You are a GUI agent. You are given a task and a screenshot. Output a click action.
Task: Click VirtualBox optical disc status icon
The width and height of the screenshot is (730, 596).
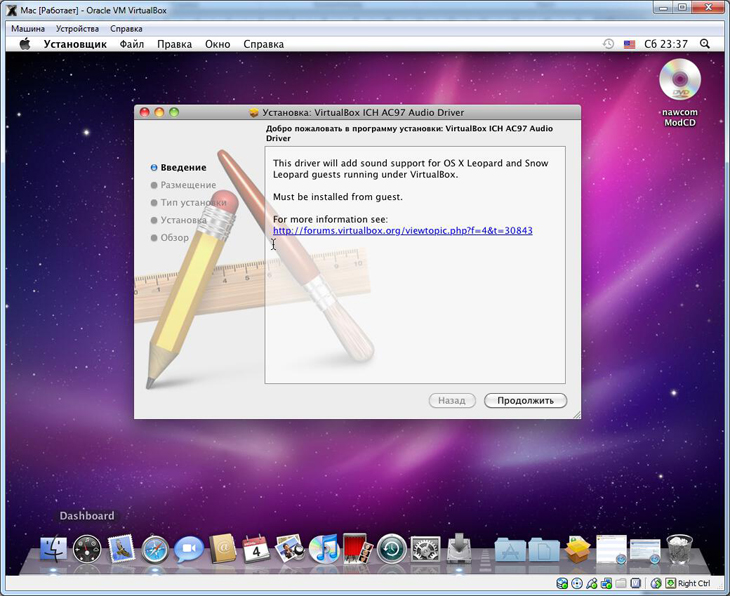pos(577,583)
